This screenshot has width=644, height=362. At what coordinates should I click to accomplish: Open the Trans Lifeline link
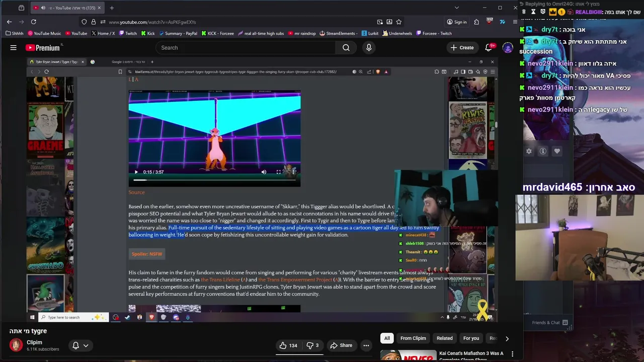tap(220, 280)
